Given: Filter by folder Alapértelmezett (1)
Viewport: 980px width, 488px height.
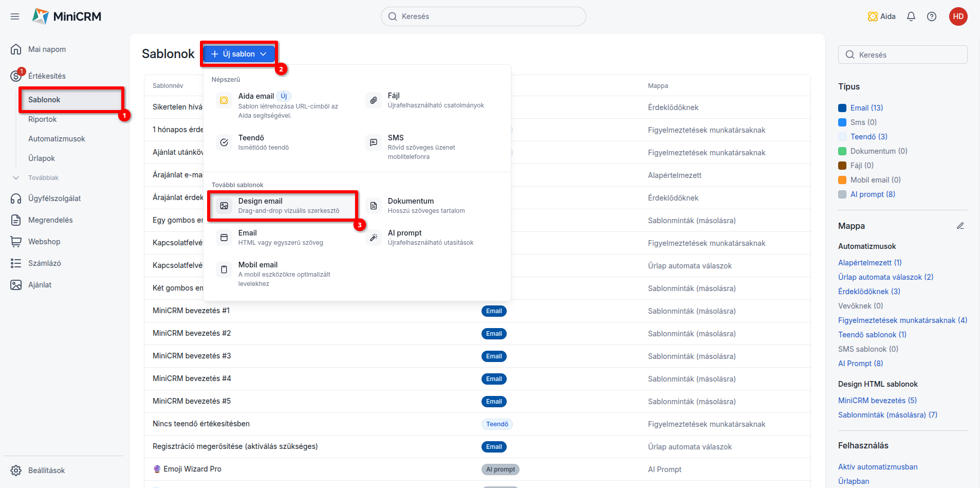Looking at the screenshot, I should coord(870,263).
